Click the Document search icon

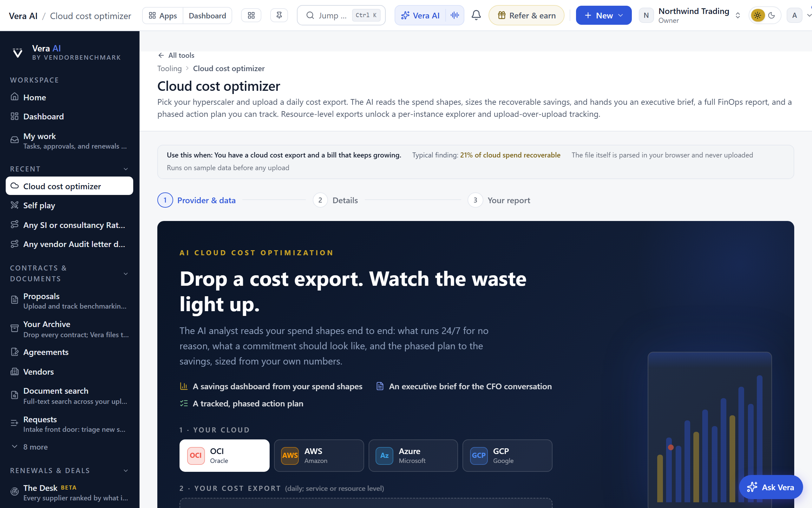[x=14, y=395]
